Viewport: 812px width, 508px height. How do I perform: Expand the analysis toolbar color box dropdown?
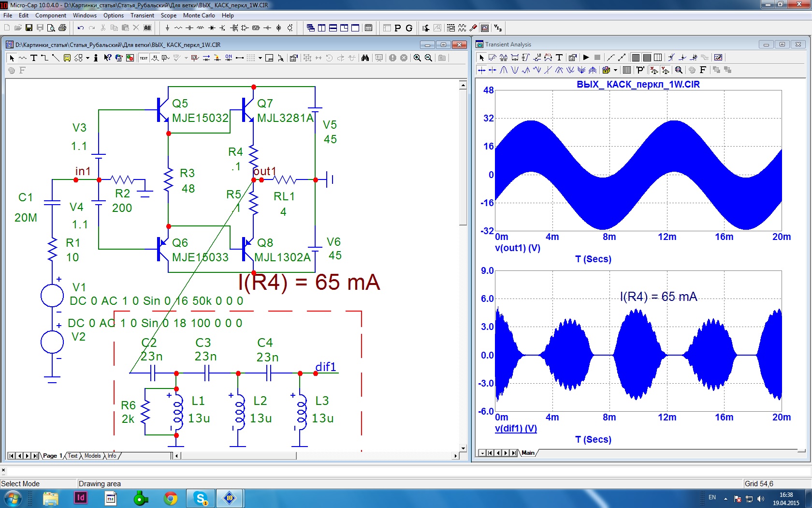click(x=615, y=70)
